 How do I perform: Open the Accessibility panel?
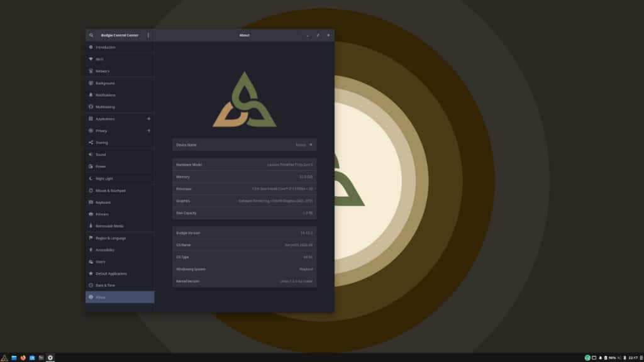coord(120,250)
